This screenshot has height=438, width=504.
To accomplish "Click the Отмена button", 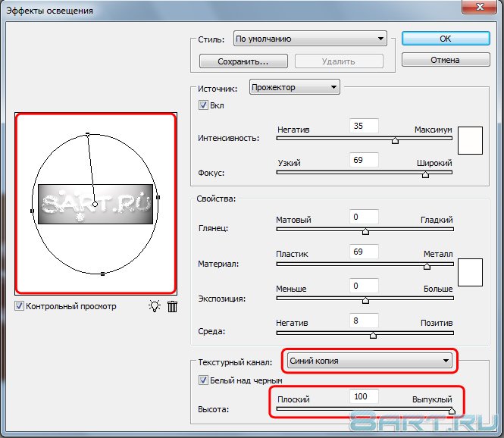I will point(446,60).
